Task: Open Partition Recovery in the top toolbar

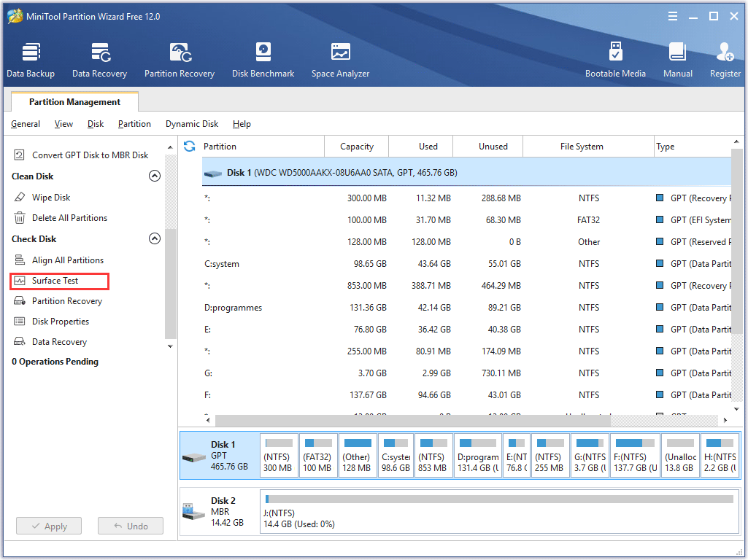Action: [x=180, y=60]
